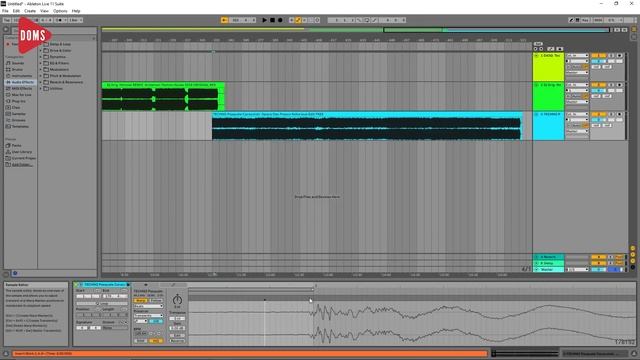Expand the Reverb & Resonance folder
Image resolution: width=640 pixels, height=360 pixels.
[x=41, y=82]
